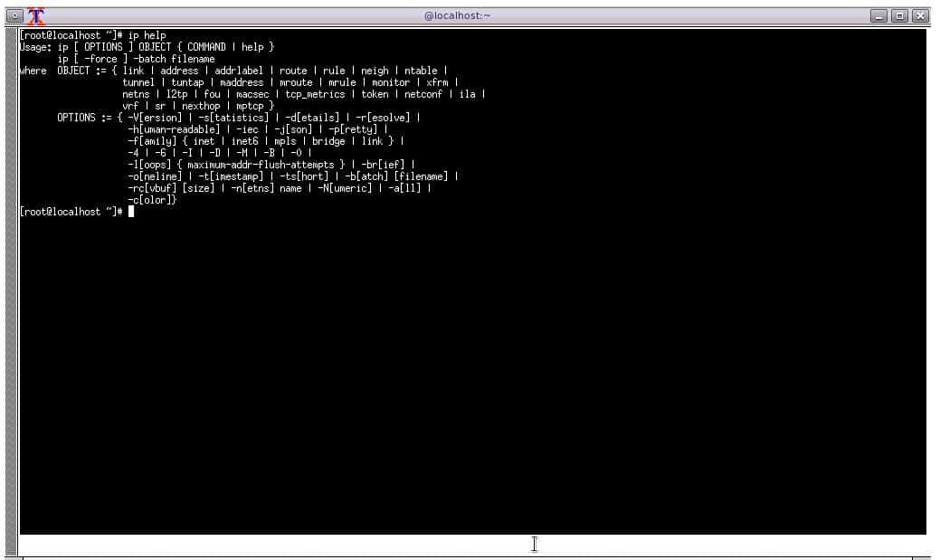
Task: Click the word 'mroute' in the output
Action: (296, 82)
